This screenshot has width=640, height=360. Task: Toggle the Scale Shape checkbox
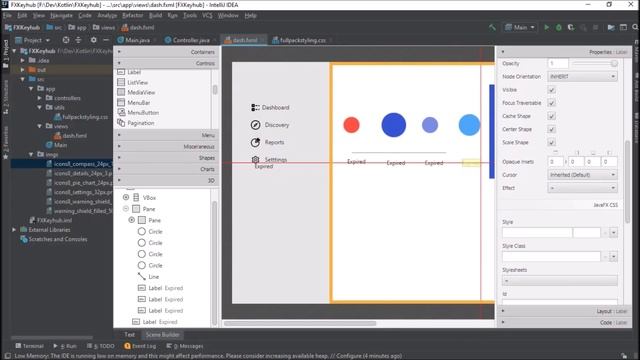click(x=551, y=142)
